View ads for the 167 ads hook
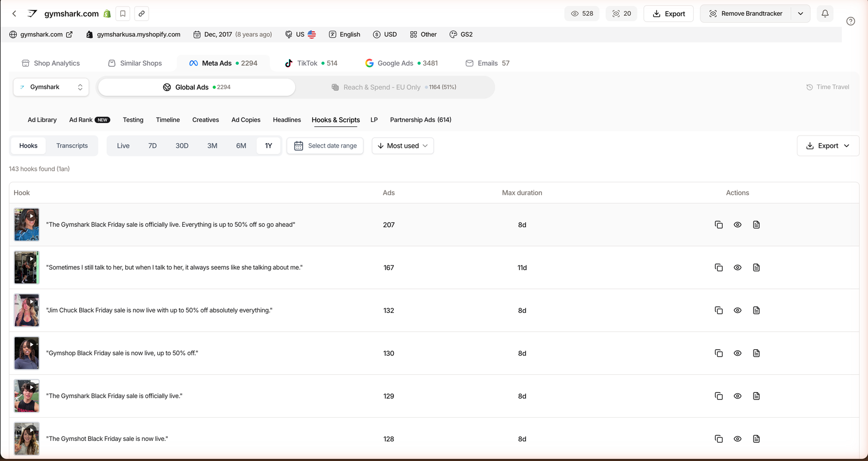868x461 pixels. tap(737, 267)
